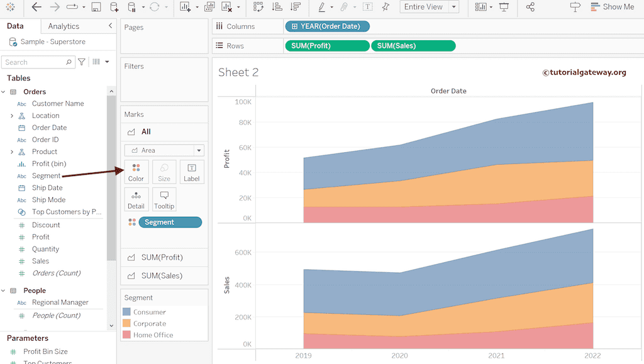
Task: Click the Show Me button
Action: coord(612,7)
